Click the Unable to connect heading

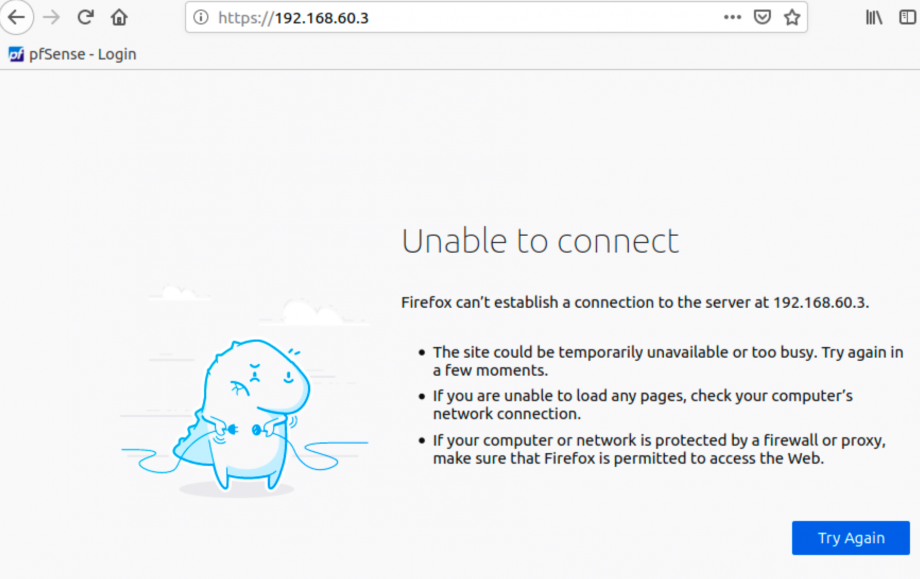tap(540, 241)
